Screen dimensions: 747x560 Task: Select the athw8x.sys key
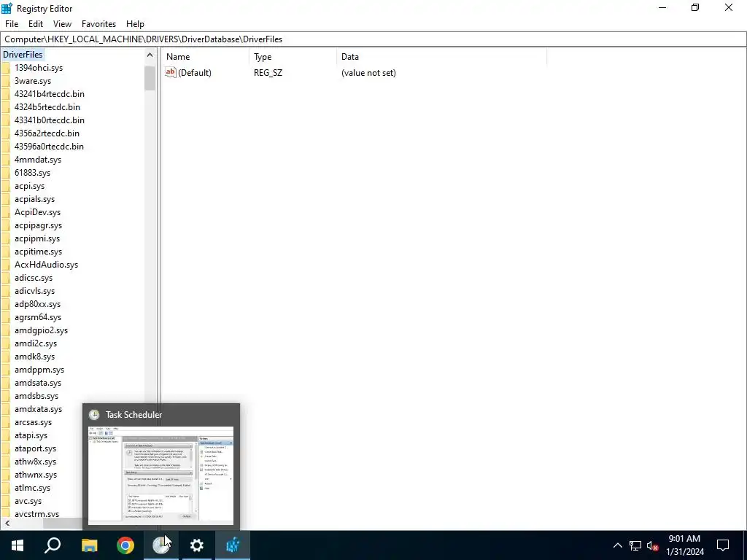(x=35, y=462)
